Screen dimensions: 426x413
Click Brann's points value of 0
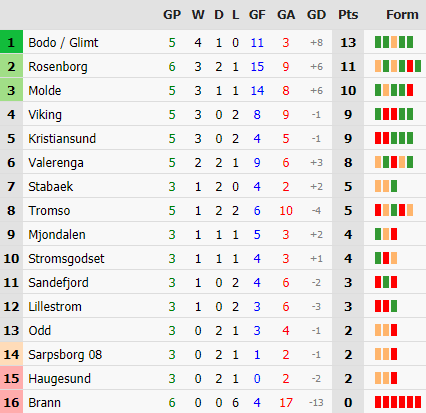348,403
